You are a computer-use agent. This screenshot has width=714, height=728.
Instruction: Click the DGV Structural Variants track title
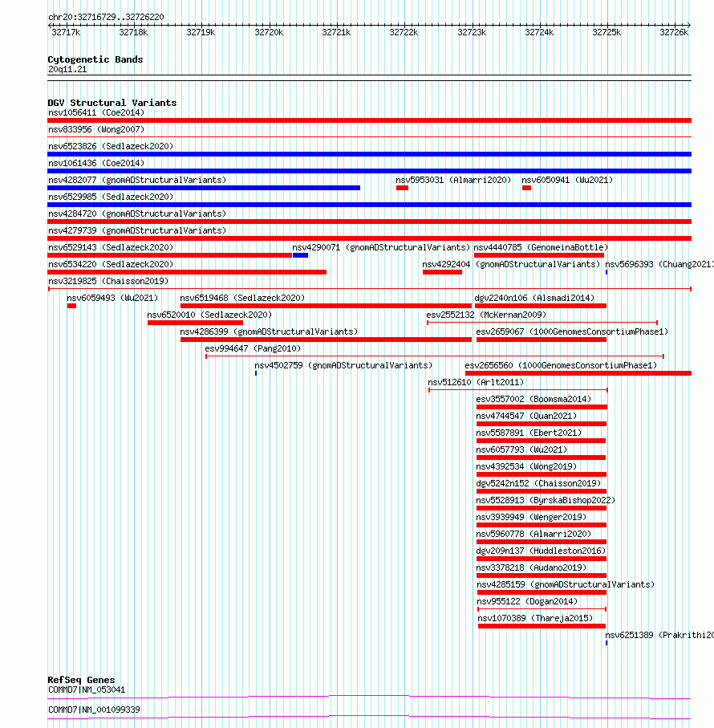(112, 103)
